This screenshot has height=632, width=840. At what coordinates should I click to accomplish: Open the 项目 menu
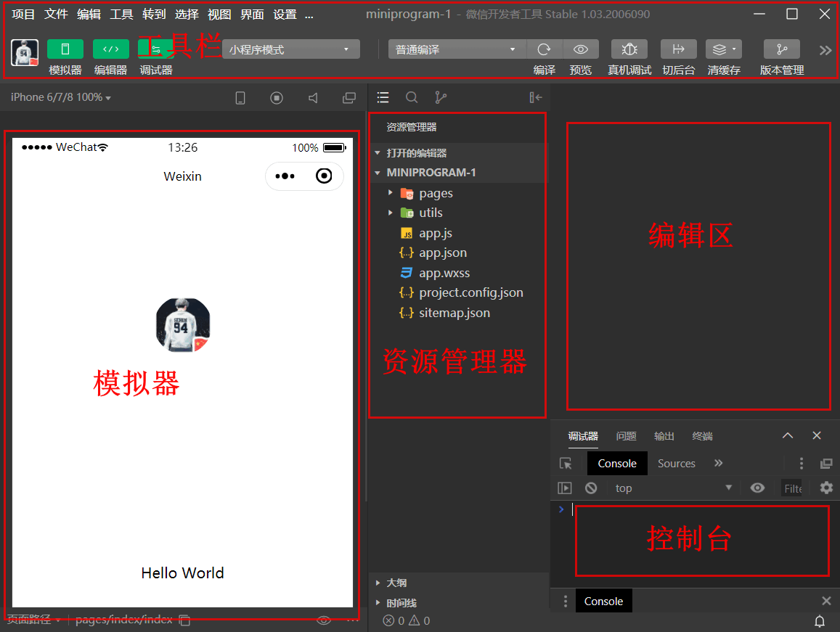[23, 15]
